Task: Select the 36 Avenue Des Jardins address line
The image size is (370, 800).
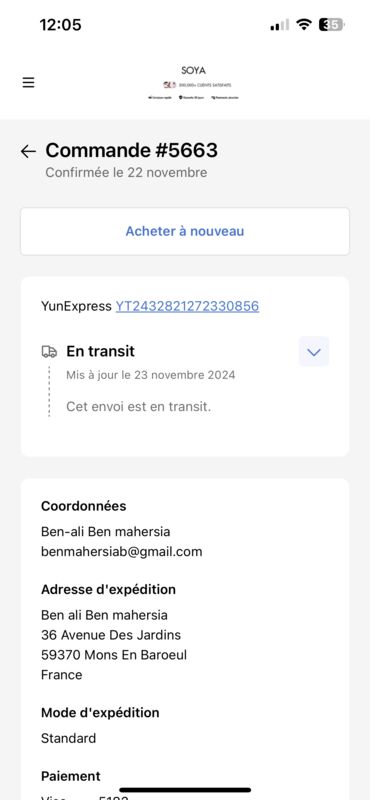Action: point(111,635)
